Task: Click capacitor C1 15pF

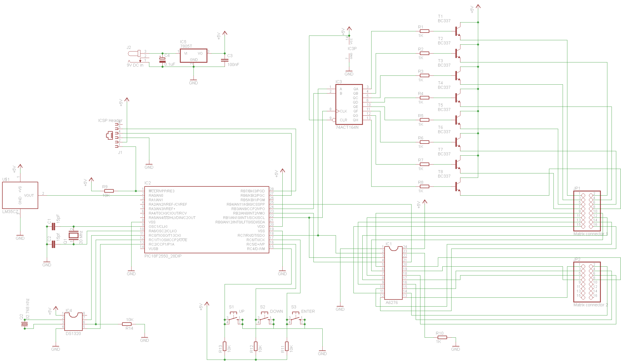Action: (x=53, y=227)
